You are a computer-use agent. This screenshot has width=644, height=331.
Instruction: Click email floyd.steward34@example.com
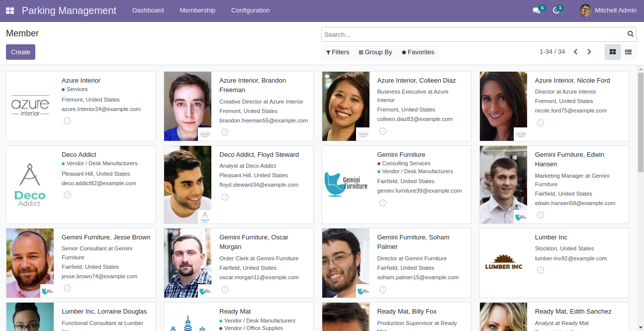point(259,185)
